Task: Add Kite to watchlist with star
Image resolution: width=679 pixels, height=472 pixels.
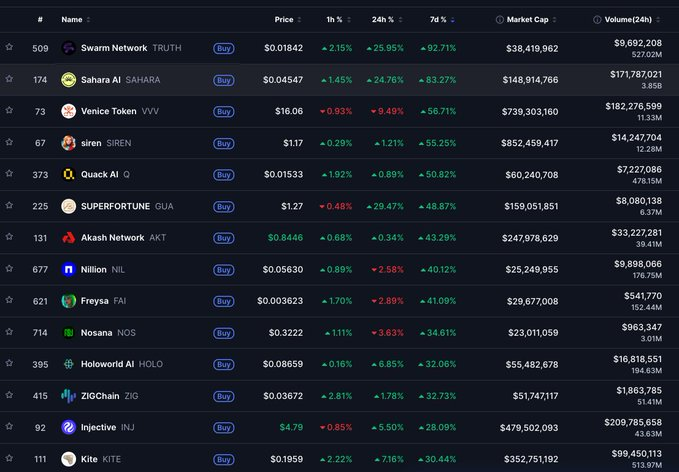Action: (x=9, y=458)
